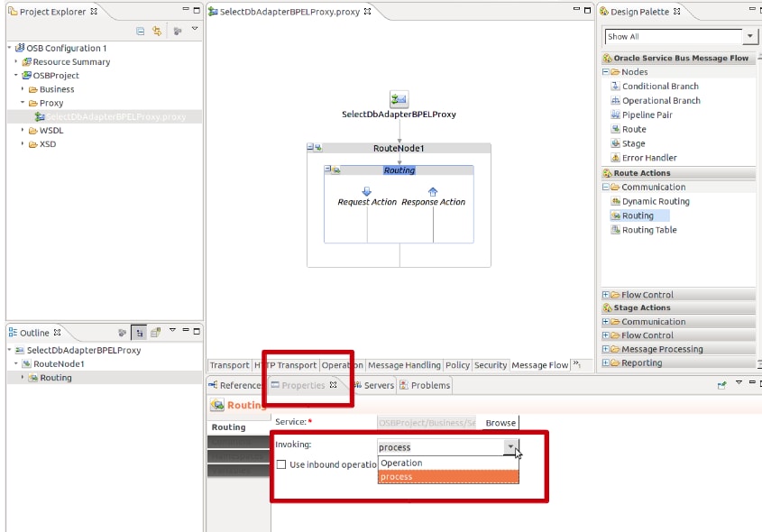
Task: Click the Service path input field
Action: pyautogui.click(x=427, y=423)
